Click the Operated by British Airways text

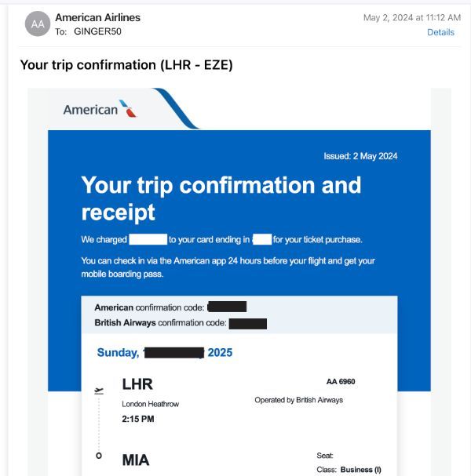(299, 400)
